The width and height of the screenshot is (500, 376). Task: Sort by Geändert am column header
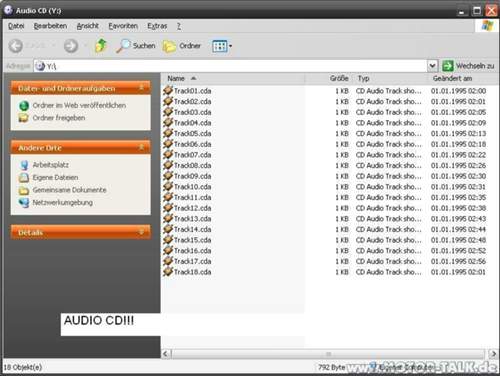point(463,78)
